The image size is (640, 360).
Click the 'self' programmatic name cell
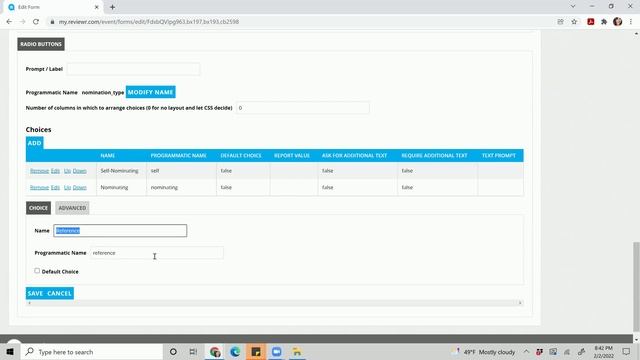pyautogui.click(x=181, y=171)
